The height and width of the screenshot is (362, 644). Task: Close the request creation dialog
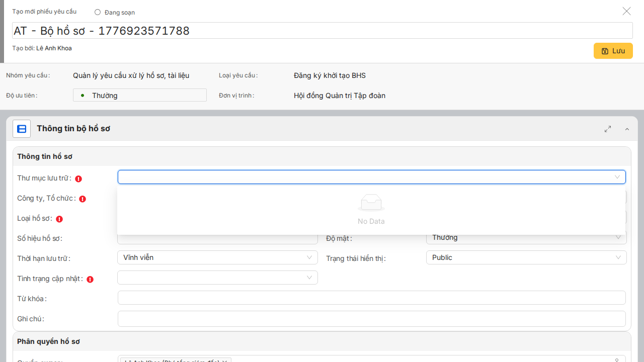pos(626,11)
